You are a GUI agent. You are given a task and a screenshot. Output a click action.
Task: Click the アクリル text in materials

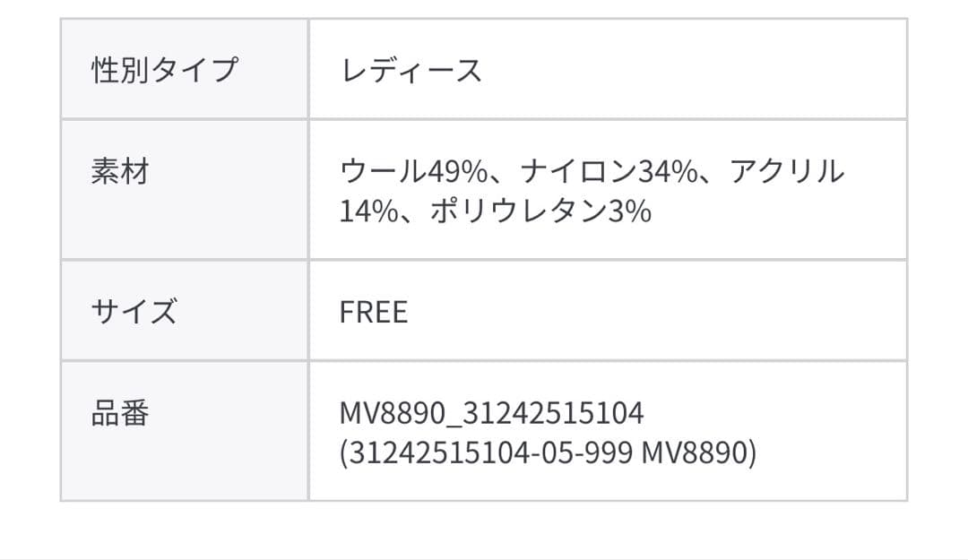[x=787, y=170]
